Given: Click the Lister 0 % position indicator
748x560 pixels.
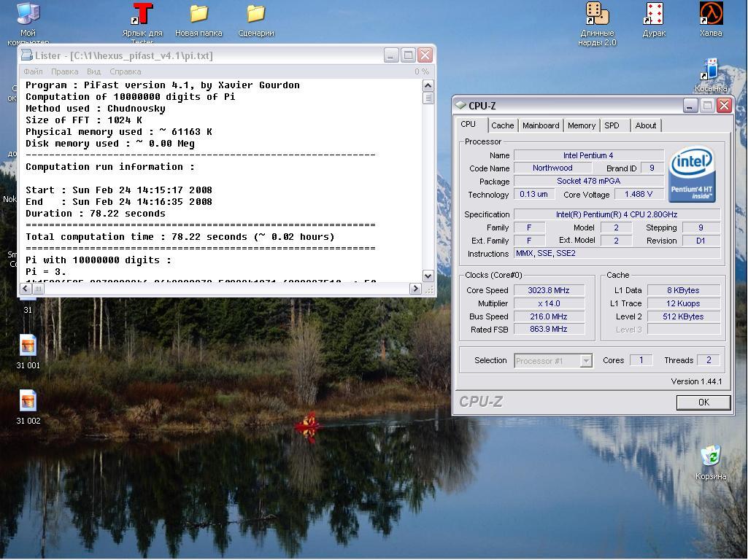Looking at the screenshot, I should [x=422, y=71].
